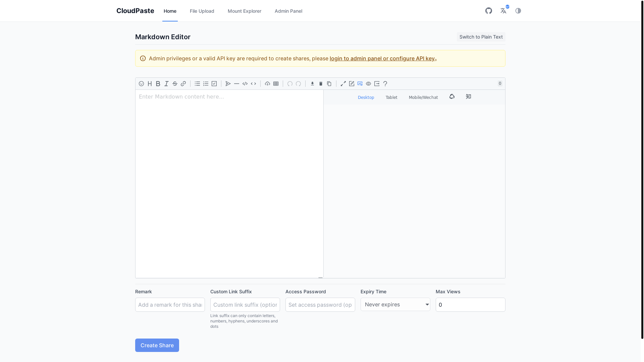Apply strikethrough formatting
This screenshot has height=362, width=644.
(x=175, y=84)
